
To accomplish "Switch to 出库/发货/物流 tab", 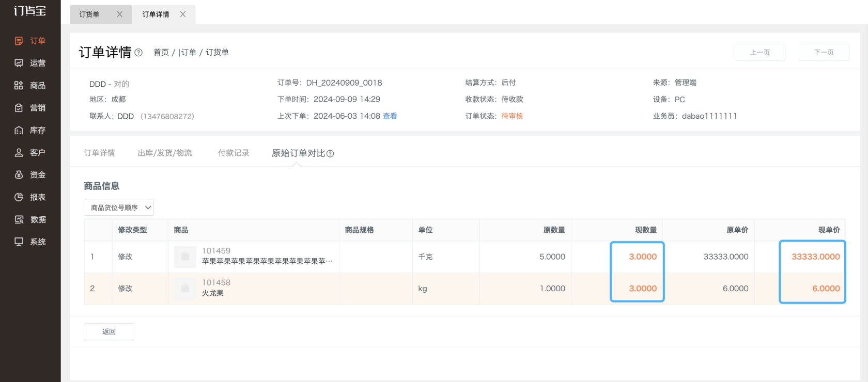I will tap(165, 153).
